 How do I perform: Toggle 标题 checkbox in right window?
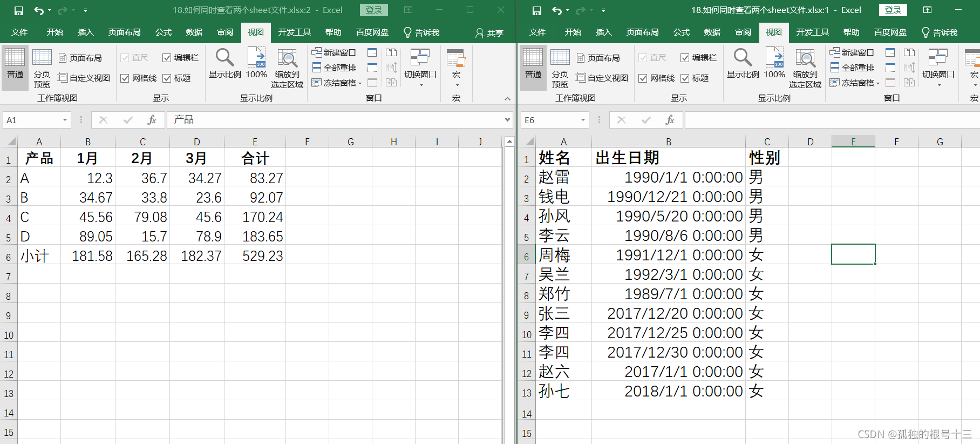[685, 78]
